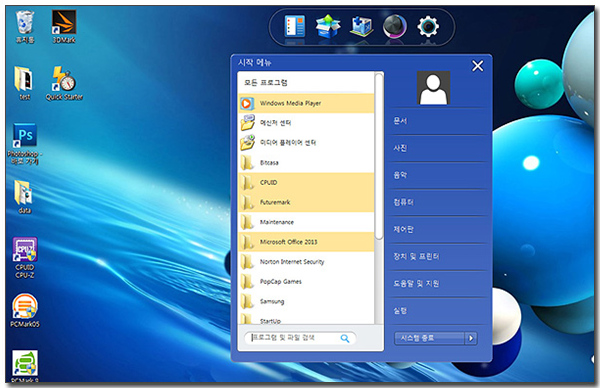600x388 pixels.
Task: Expand the Futuremark folder
Action: (x=306, y=202)
